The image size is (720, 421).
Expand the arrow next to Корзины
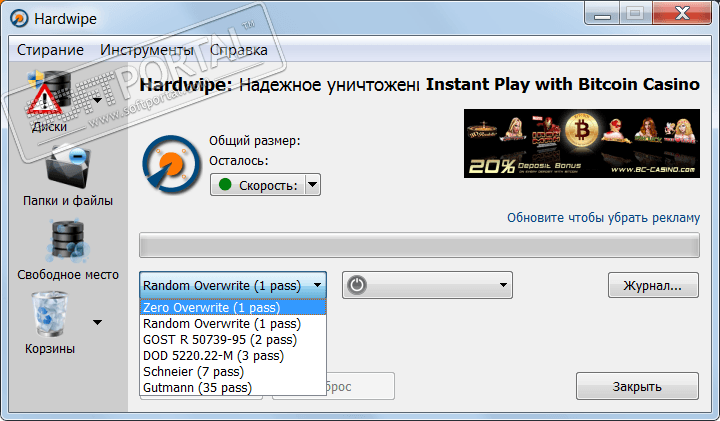tap(97, 322)
